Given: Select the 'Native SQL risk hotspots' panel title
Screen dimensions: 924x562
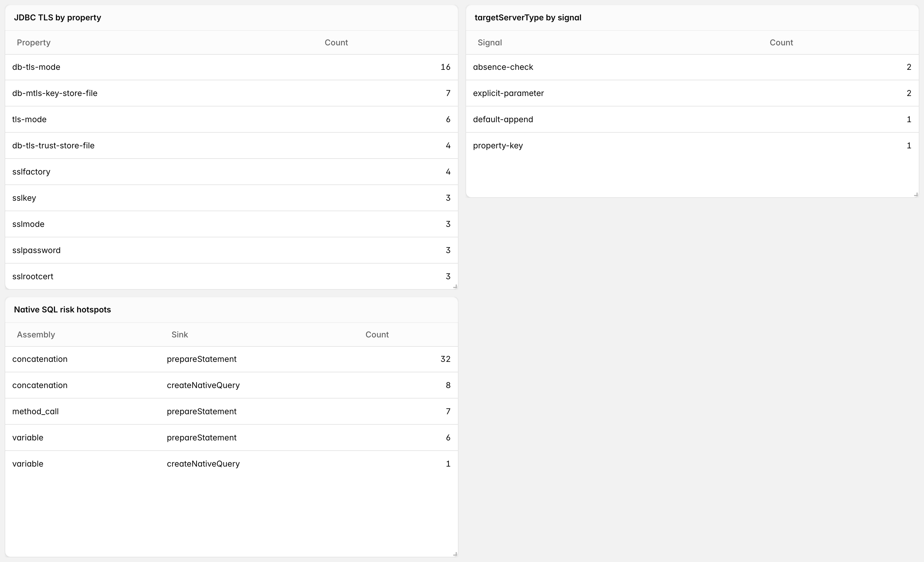Looking at the screenshot, I should click(x=62, y=310).
